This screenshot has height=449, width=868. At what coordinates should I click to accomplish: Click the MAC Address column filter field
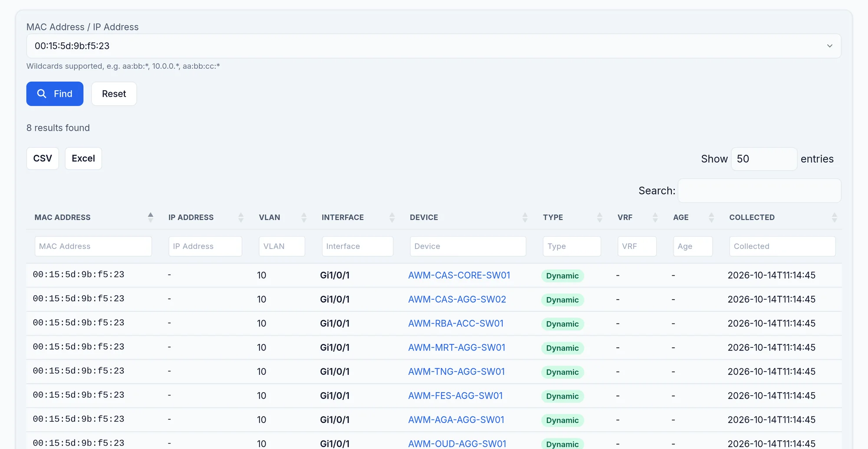point(93,246)
